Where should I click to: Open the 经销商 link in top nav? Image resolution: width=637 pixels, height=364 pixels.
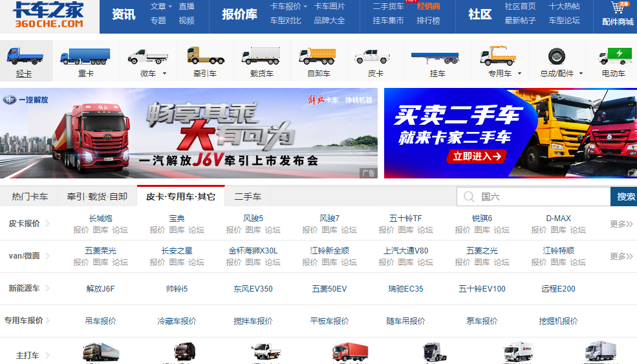click(x=428, y=6)
